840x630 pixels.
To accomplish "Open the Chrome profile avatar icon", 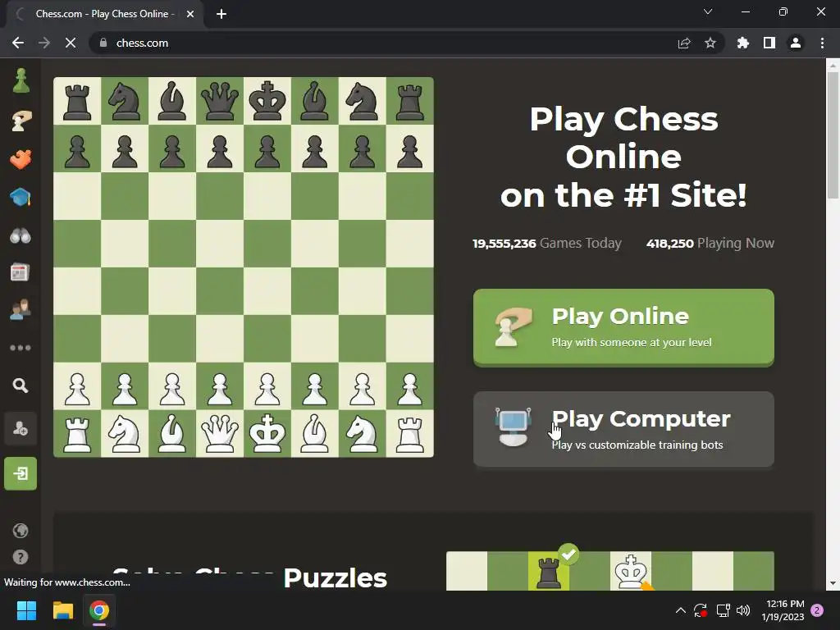I will click(796, 43).
